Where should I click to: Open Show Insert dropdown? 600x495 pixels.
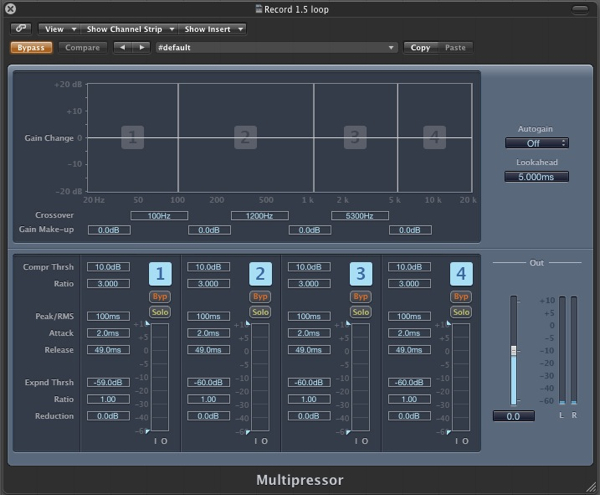[212, 29]
